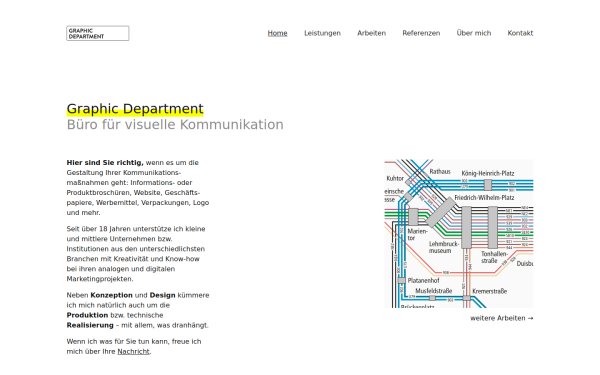
Task: Open the Über mich page
Action: pyautogui.click(x=474, y=33)
